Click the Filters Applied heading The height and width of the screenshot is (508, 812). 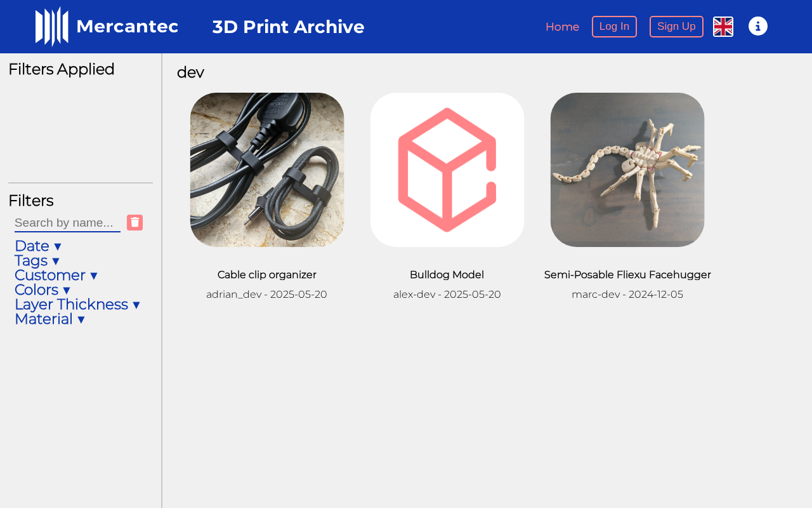point(62,69)
